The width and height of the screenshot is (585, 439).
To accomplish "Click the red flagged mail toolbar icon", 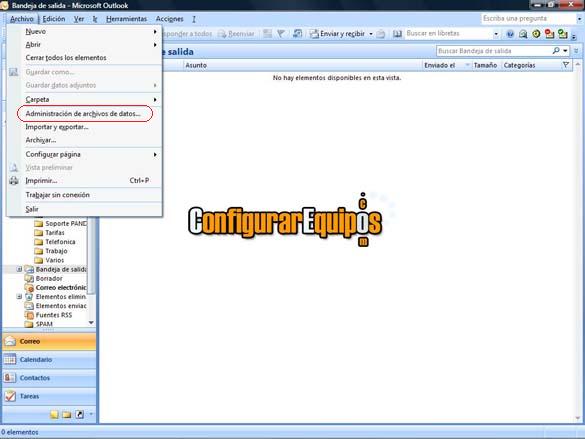I will [549, 34].
